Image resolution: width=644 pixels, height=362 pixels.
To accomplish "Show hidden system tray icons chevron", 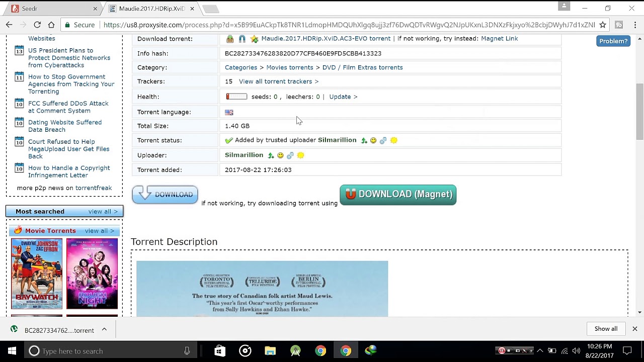I will (x=540, y=351).
